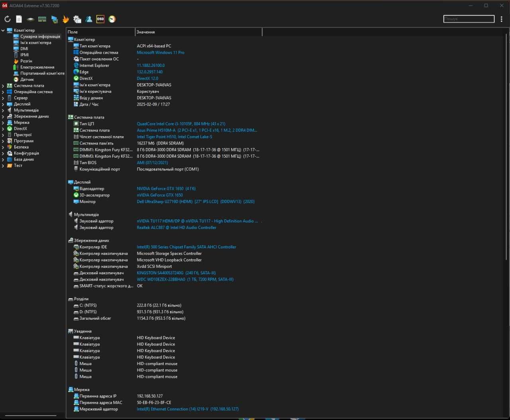This screenshot has width=510, height=420.
Task: Collapse the Комп'ютер tree node
Action: 3,30
